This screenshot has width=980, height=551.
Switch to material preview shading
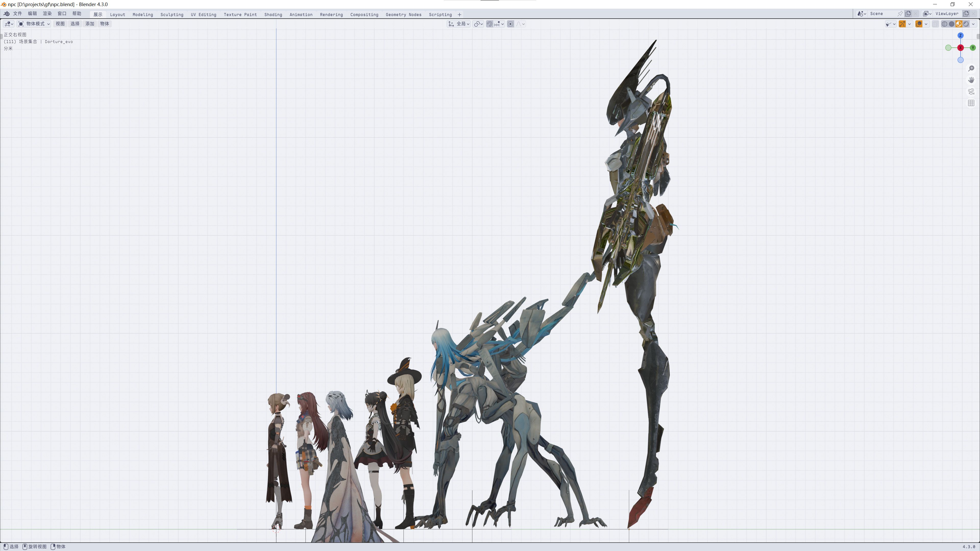(x=959, y=24)
